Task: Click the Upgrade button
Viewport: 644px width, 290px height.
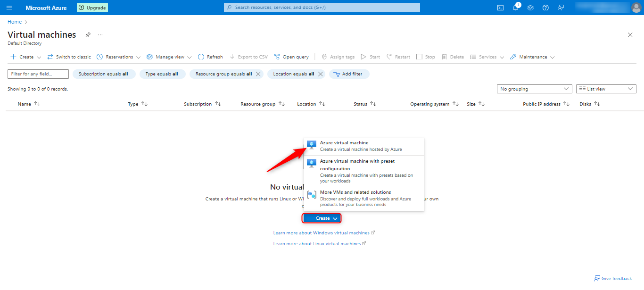Action: pos(92,8)
